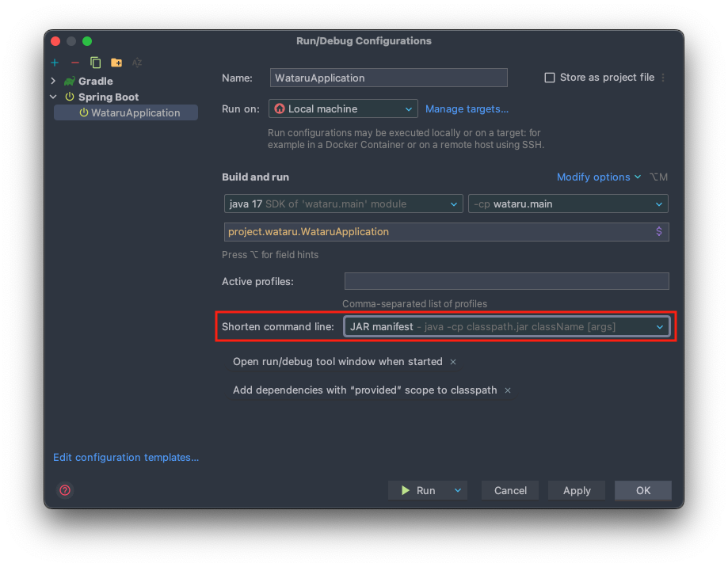Focus main class field project.wataru.WataruApplication
The image size is (728, 567).
click(x=446, y=231)
